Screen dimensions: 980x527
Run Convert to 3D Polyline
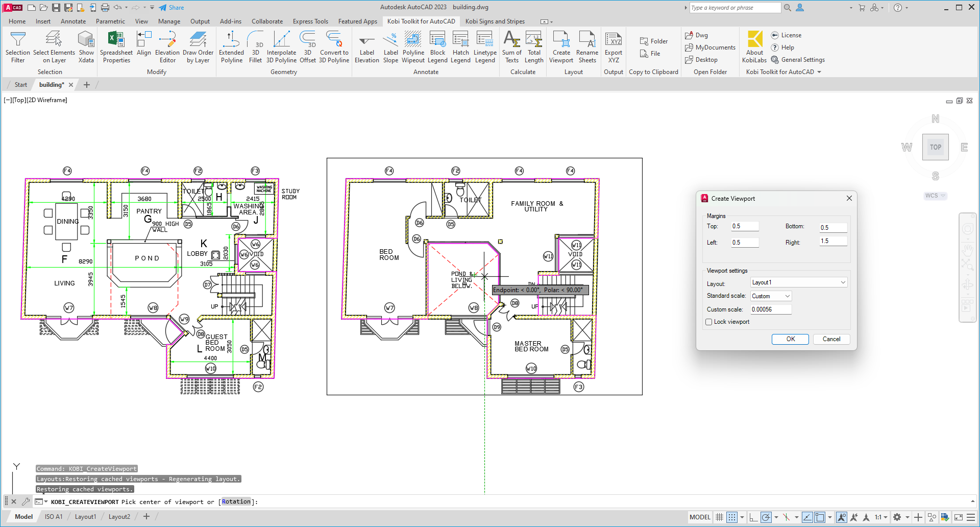[x=334, y=47]
